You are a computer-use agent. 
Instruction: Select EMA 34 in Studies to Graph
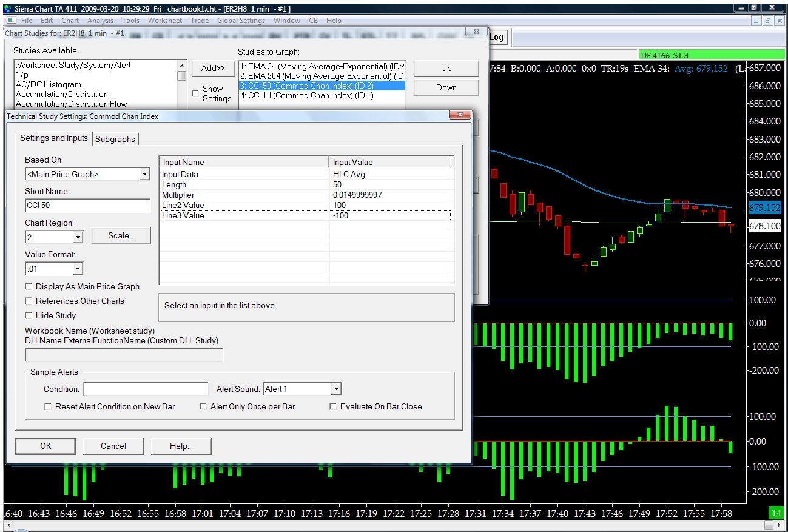(322, 66)
